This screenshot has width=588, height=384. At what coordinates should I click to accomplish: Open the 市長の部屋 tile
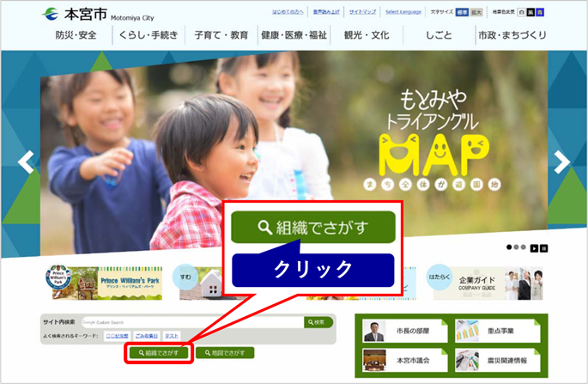pos(404,331)
